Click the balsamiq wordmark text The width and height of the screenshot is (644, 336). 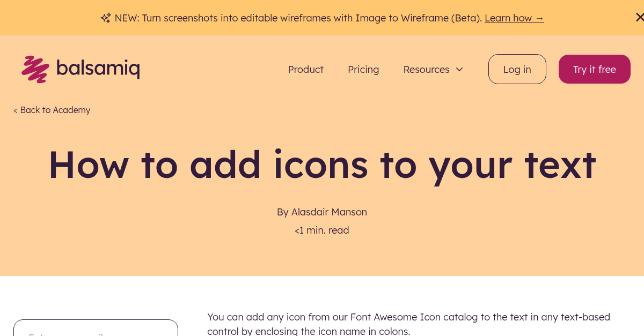pyautogui.click(x=98, y=69)
